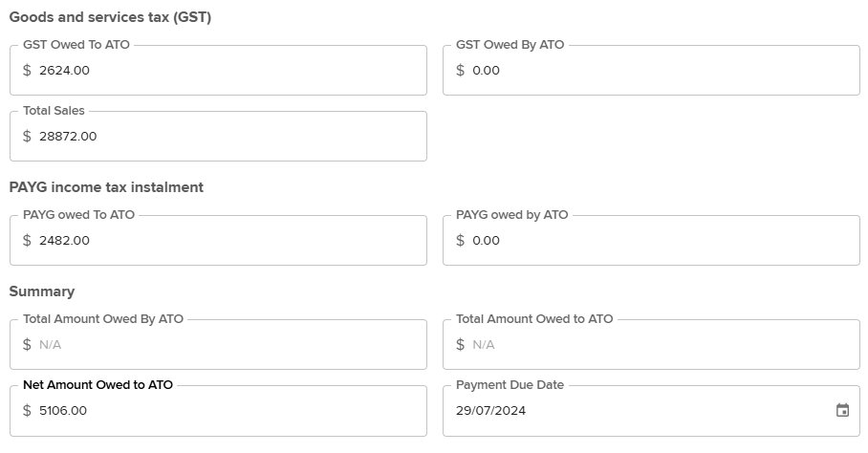Click the dollar sign in GST Owed To ATO
The height and width of the screenshot is (453, 868).
click(x=27, y=71)
